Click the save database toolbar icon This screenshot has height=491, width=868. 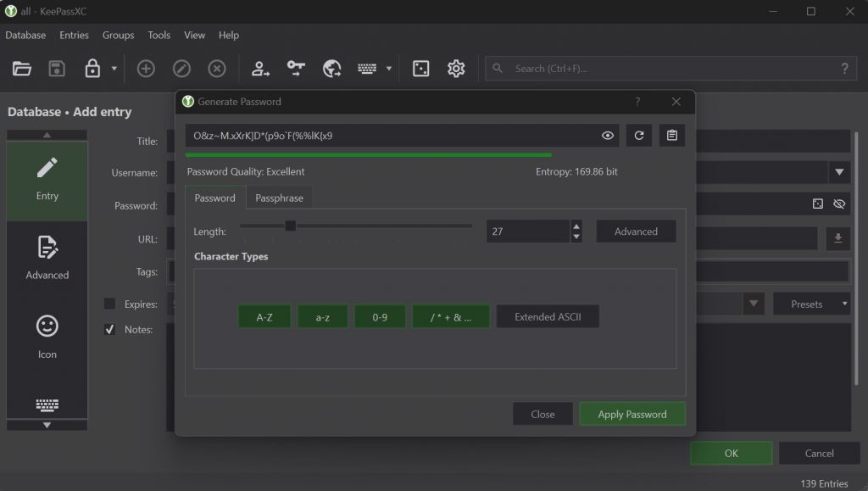57,69
